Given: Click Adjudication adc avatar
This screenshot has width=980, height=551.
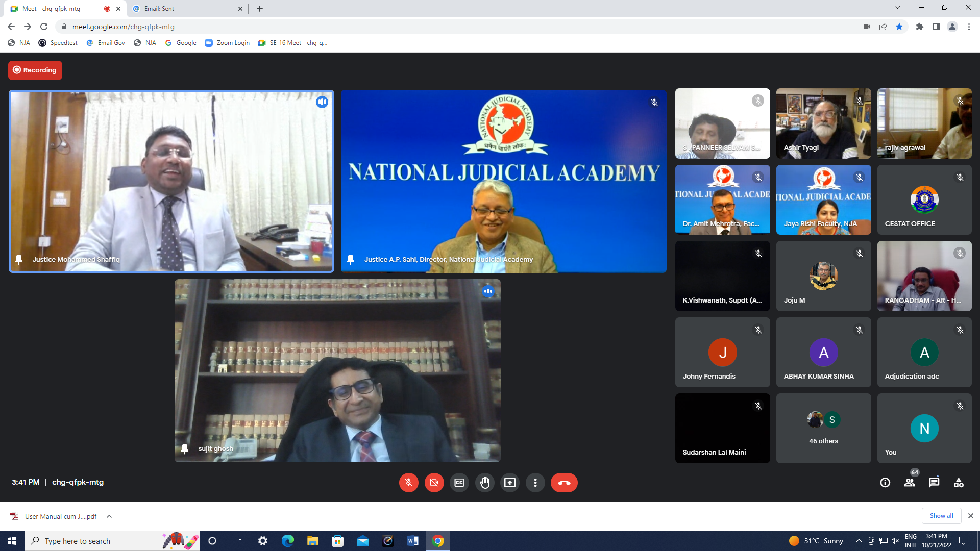Looking at the screenshot, I should point(924,353).
